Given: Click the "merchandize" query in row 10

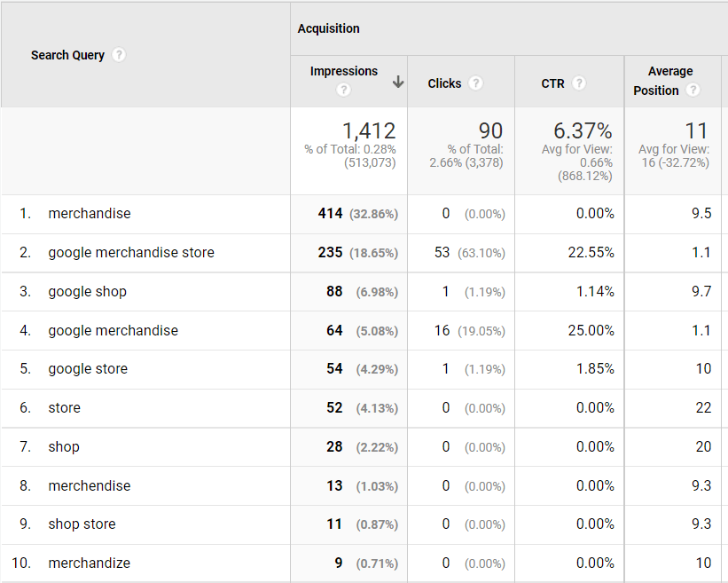Looking at the screenshot, I should coord(89,563).
